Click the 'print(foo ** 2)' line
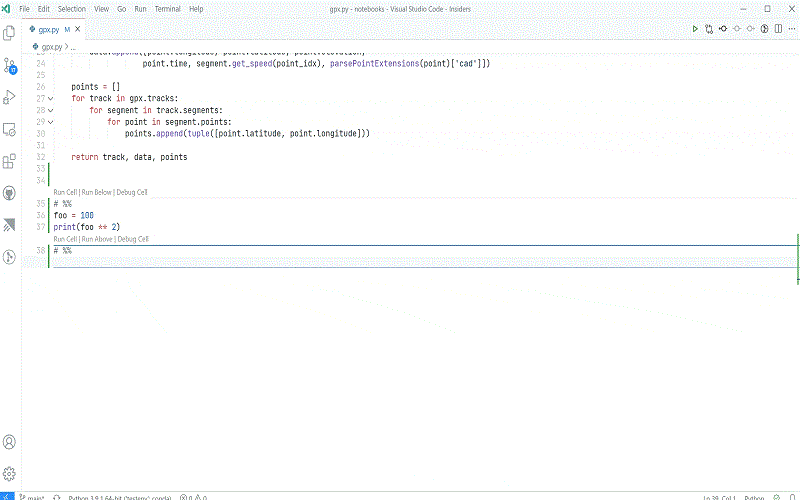This screenshot has width=800, height=500. tap(87, 227)
